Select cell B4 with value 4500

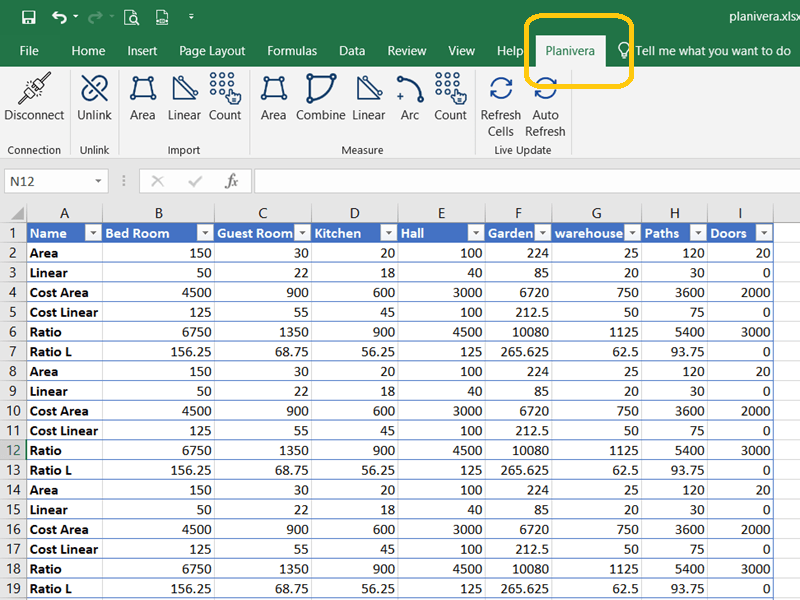click(159, 292)
